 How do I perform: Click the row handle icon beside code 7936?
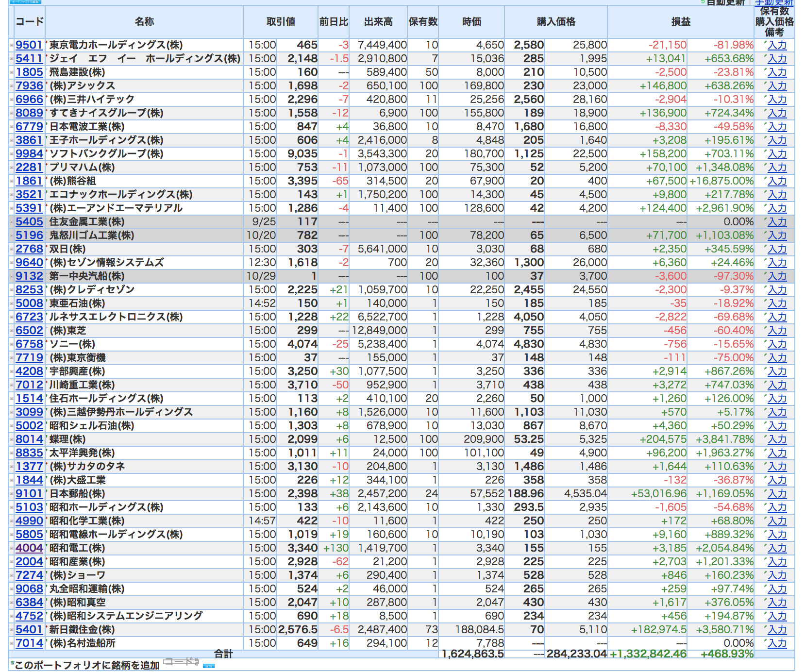point(12,86)
